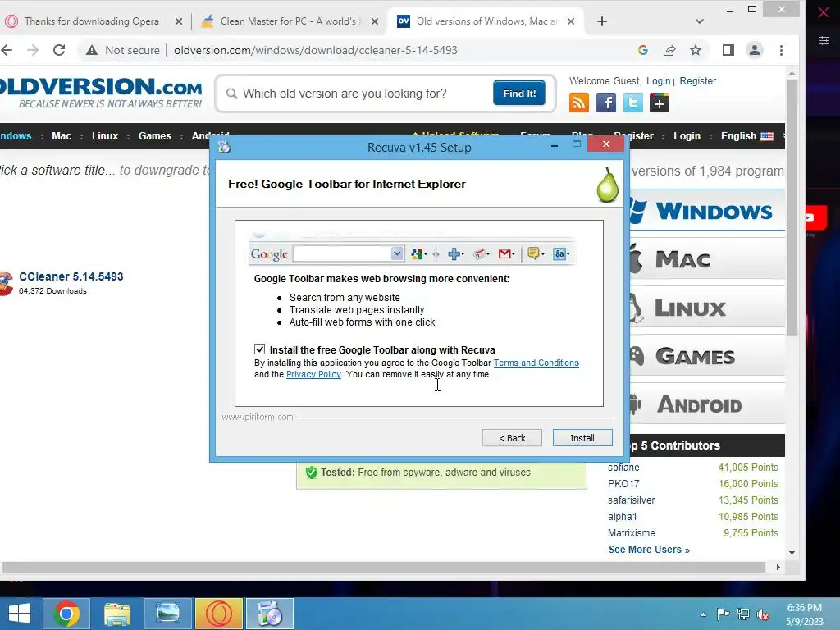
Task: Open the Privacy Policy link
Action: point(313,374)
